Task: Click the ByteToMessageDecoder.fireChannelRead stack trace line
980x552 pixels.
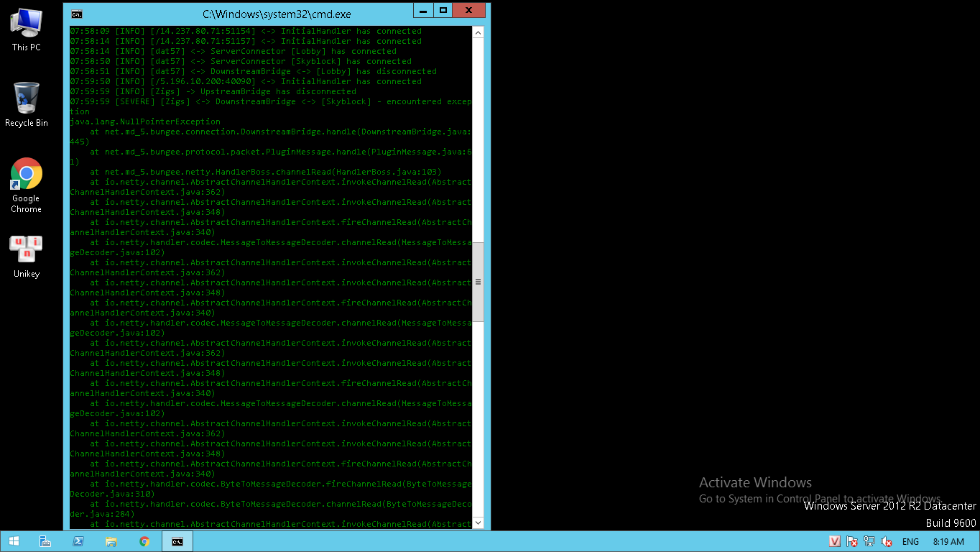Action: coord(271,489)
